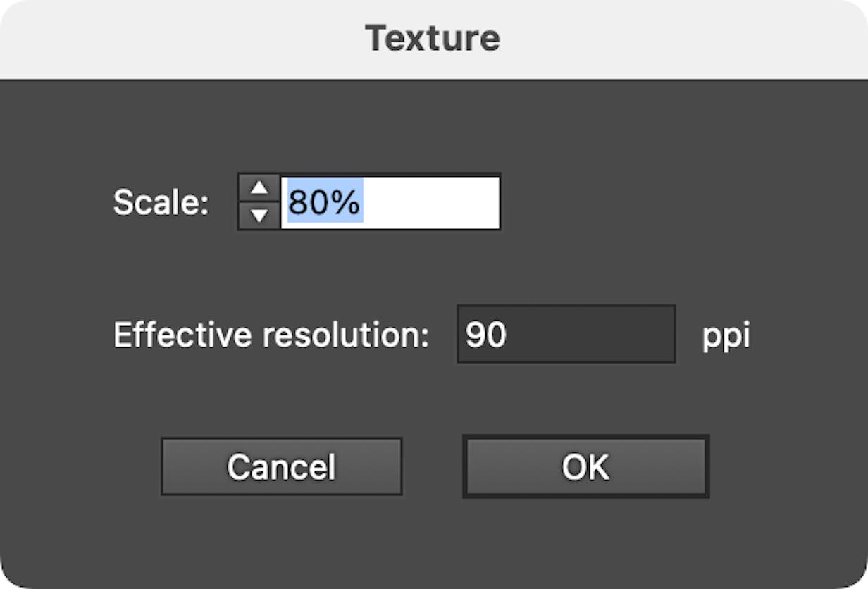Click the Texture dialog title bar
This screenshot has height=589, width=868.
[434, 39]
